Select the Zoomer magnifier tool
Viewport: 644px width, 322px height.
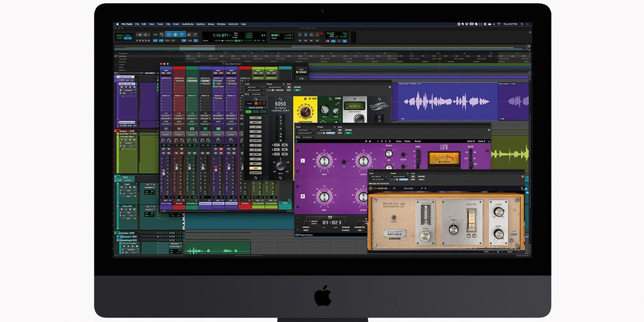(x=162, y=34)
